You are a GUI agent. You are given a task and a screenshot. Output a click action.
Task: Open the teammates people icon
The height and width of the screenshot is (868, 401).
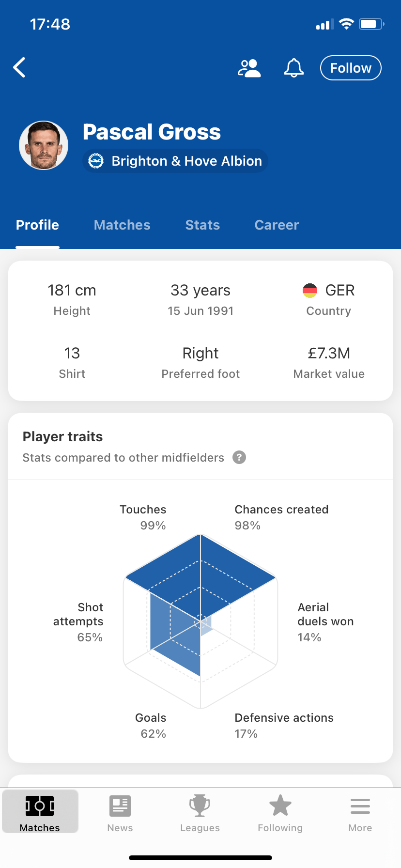click(249, 68)
